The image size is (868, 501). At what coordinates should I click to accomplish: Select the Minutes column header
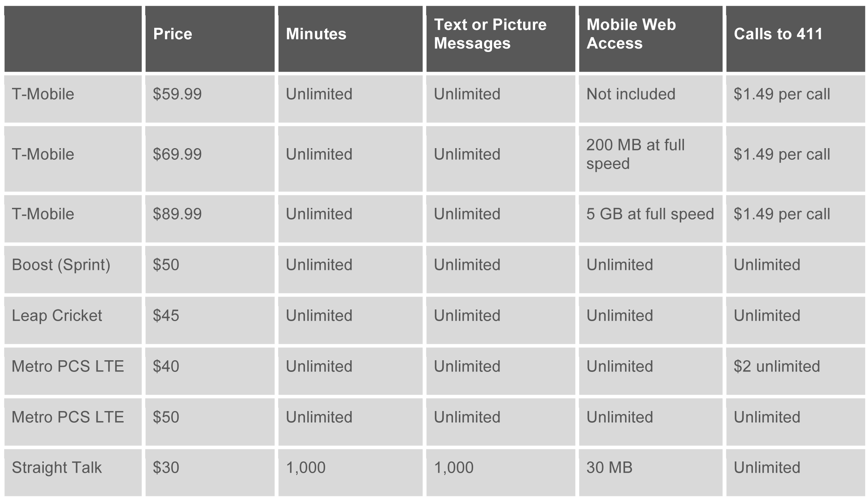(316, 34)
